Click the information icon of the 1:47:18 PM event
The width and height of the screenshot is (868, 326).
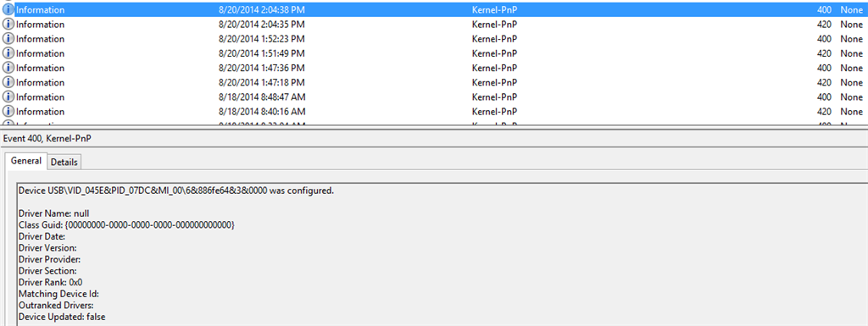click(x=8, y=82)
